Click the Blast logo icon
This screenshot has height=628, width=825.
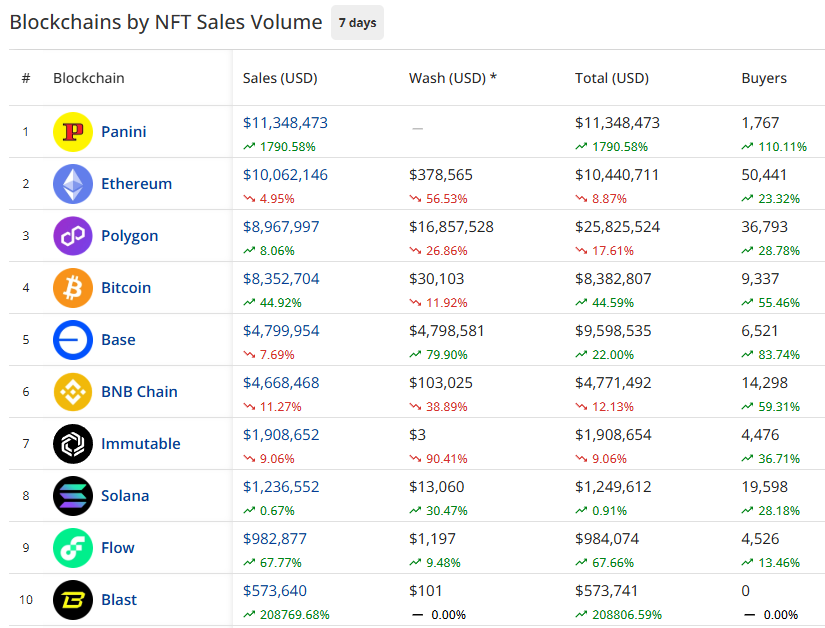tap(73, 600)
